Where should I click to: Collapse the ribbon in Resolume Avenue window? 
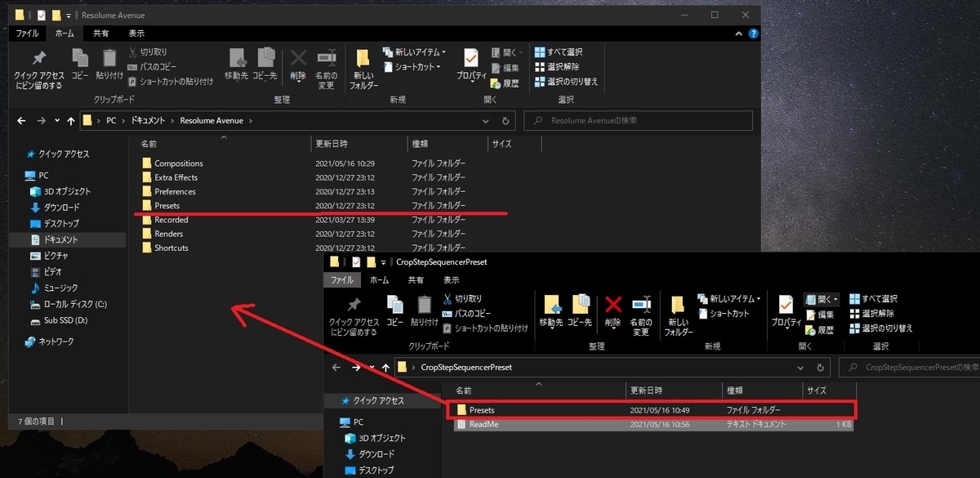pyautogui.click(x=739, y=34)
